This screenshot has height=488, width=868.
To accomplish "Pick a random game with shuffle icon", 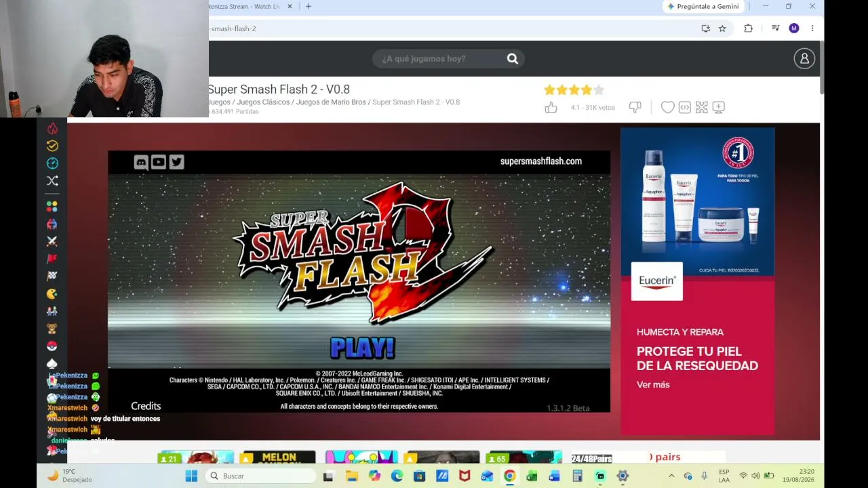I will 52,181.
